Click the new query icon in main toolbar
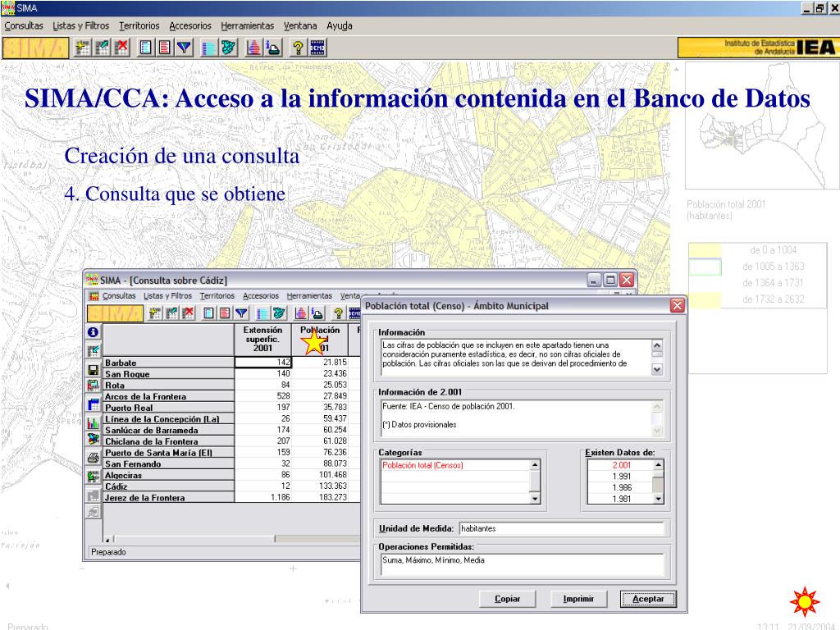The height and width of the screenshot is (630, 840). pyautogui.click(x=83, y=48)
